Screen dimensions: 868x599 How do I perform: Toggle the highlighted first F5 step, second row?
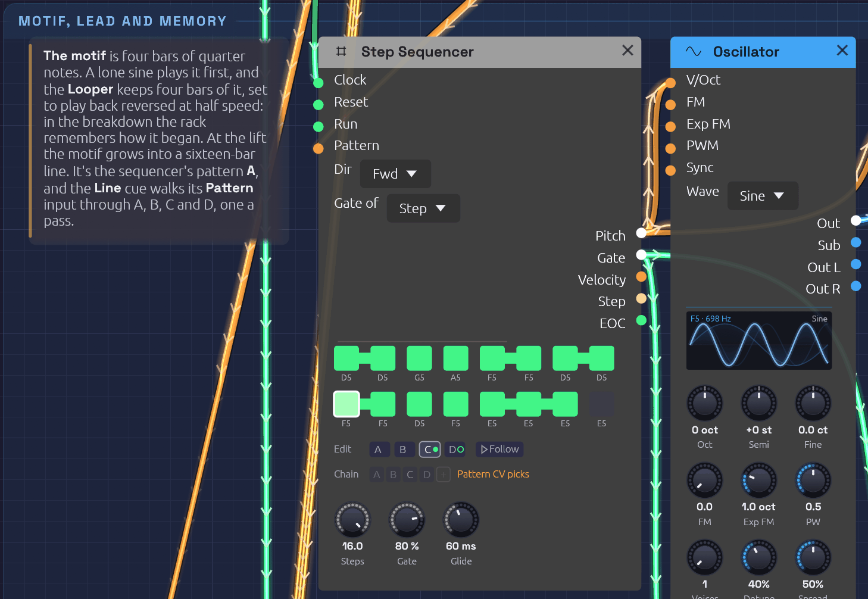pos(346,404)
